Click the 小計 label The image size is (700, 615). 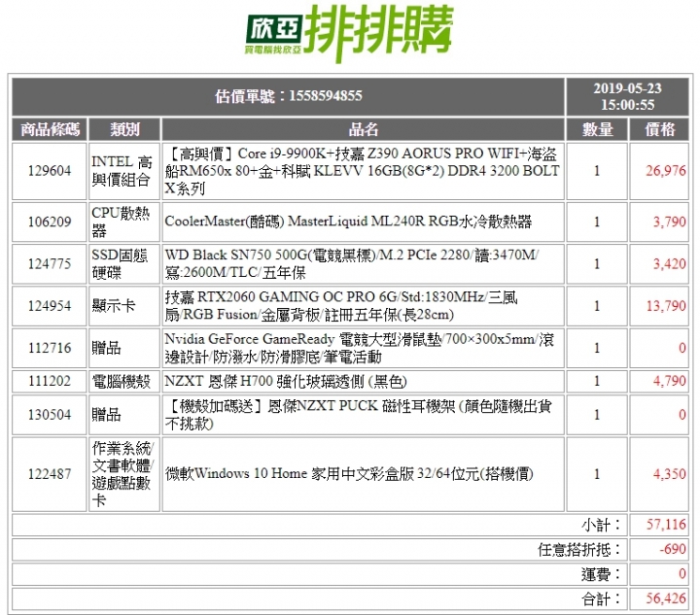[x=601, y=525]
